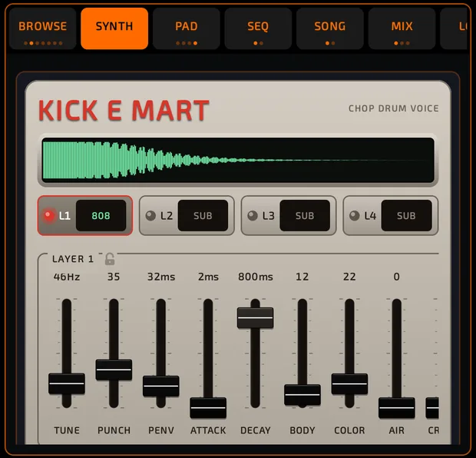Screen dimensions: 476x458
Task: Click the 35 punch value
Action: [114, 277]
